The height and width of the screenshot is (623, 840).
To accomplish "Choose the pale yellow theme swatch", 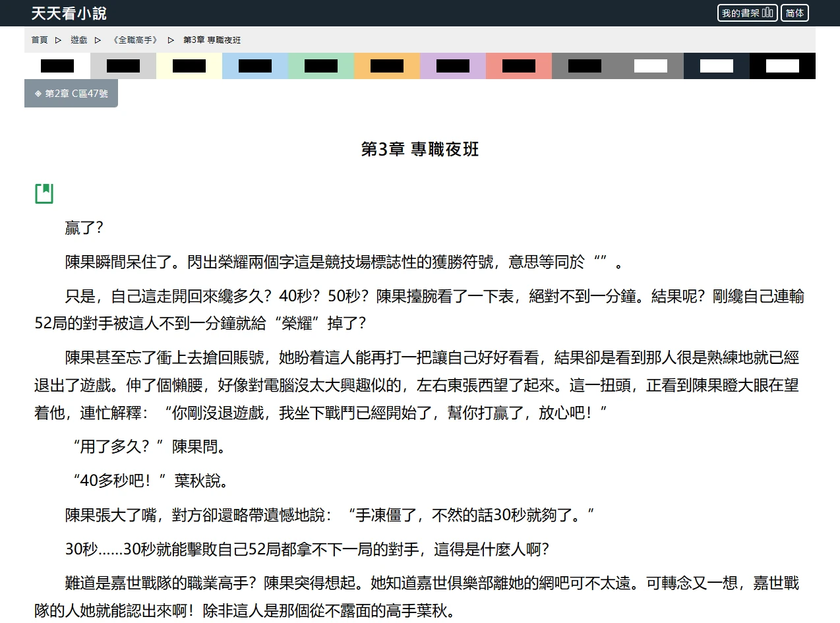I will click(189, 66).
